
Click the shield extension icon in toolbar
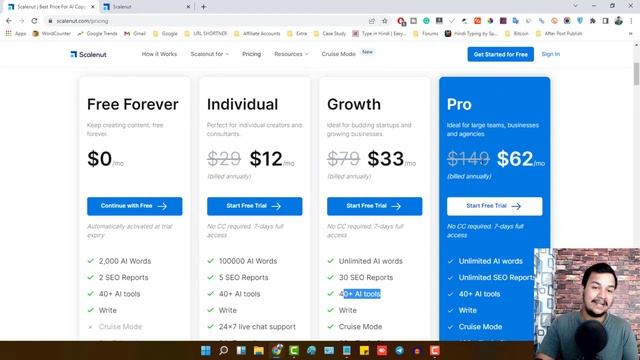click(580, 21)
